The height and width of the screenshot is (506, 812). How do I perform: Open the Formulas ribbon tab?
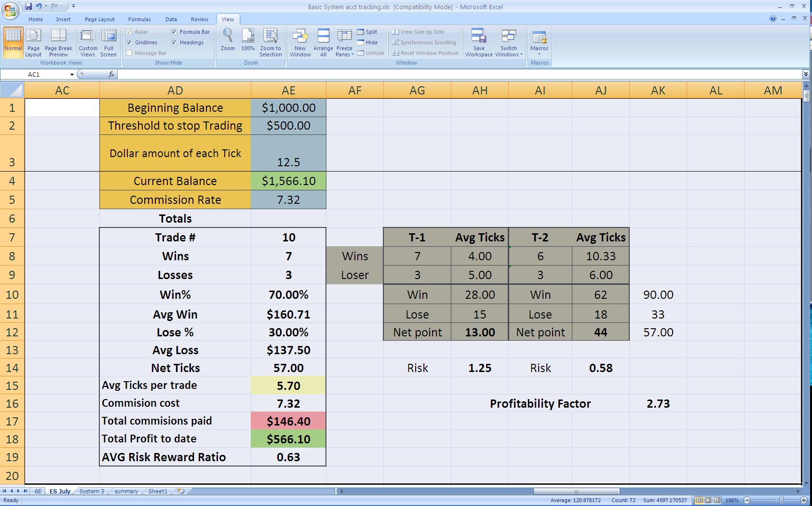[139, 19]
